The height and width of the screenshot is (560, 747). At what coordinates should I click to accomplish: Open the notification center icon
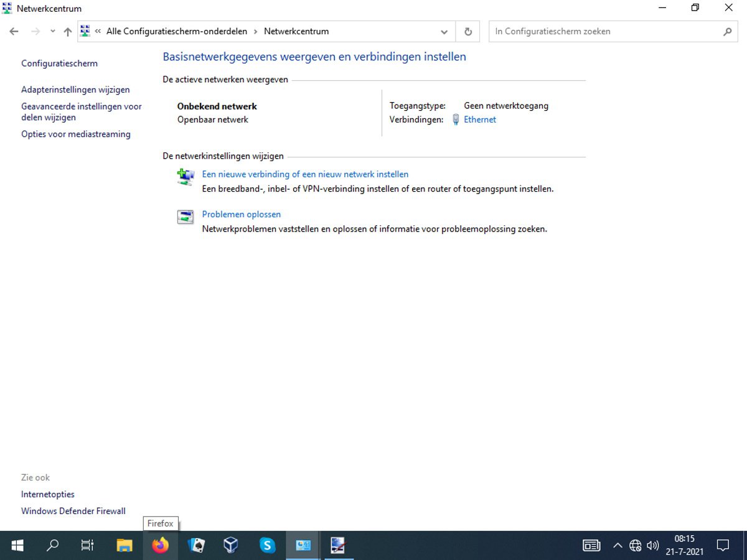pos(723,546)
